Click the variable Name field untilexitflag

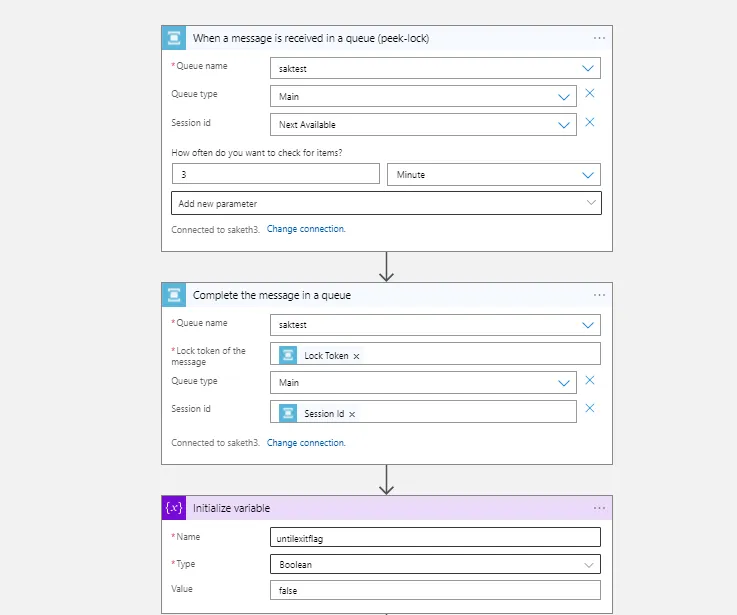(x=435, y=538)
